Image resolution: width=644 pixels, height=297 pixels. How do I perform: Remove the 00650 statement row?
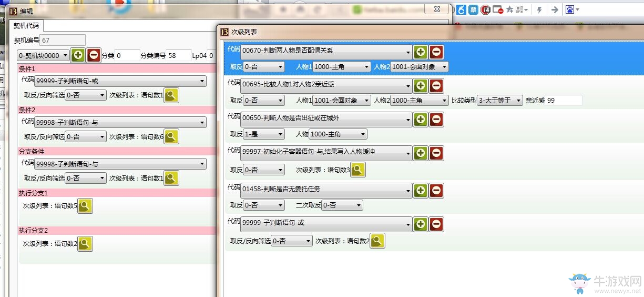coord(436,119)
